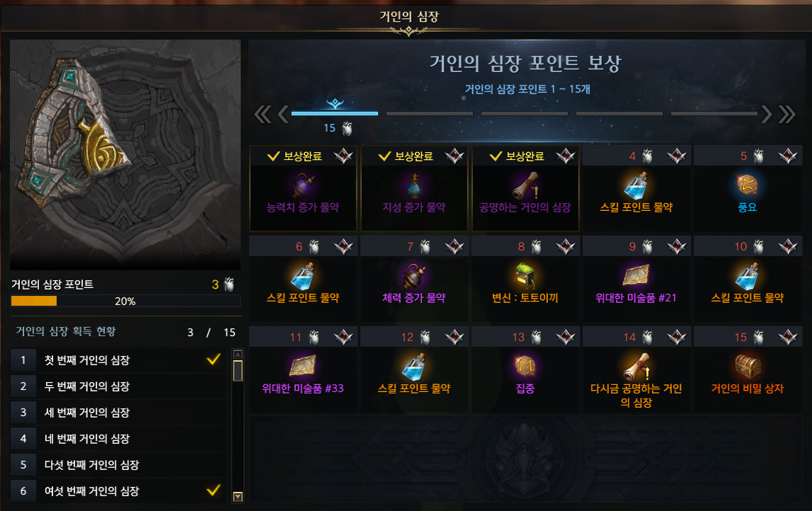The height and width of the screenshot is (511, 812).
Task: Click the 거인의 심장 포인트 20% progress bar
Action: [x=125, y=301]
